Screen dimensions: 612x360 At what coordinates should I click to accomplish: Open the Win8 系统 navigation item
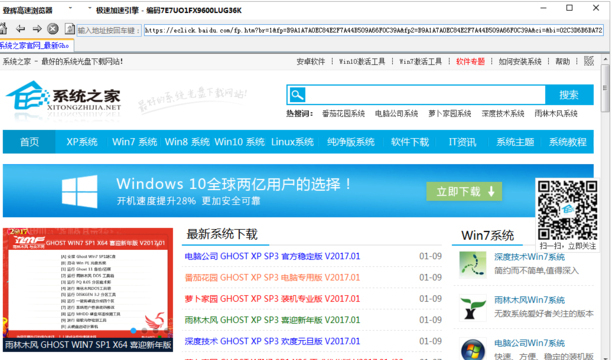click(187, 142)
